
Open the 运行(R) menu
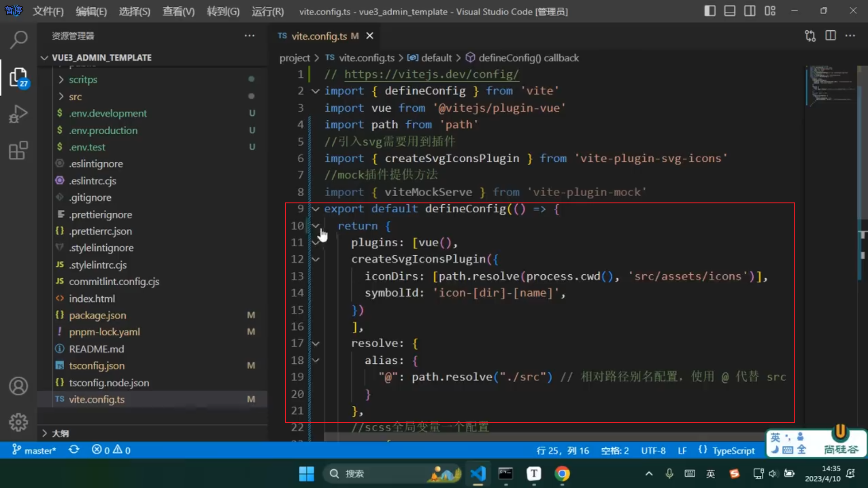click(x=268, y=11)
